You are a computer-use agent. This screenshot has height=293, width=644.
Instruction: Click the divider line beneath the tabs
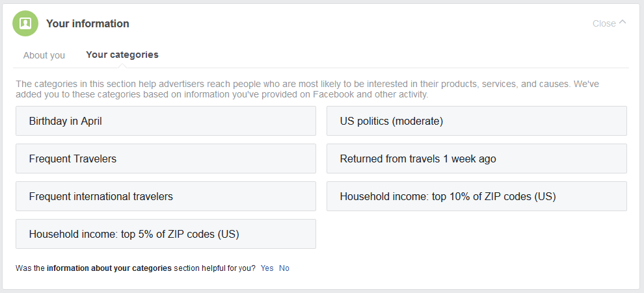[x=390, y=68]
